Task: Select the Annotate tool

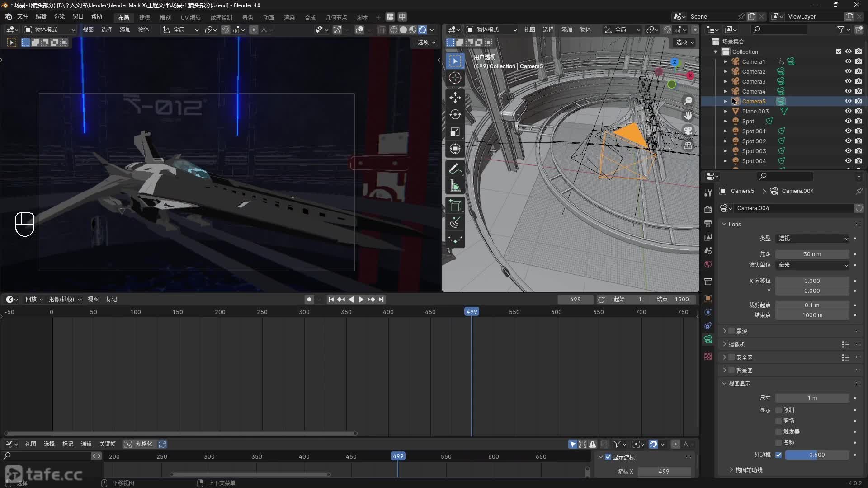Action: pyautogui.click(x=455, y=169)
